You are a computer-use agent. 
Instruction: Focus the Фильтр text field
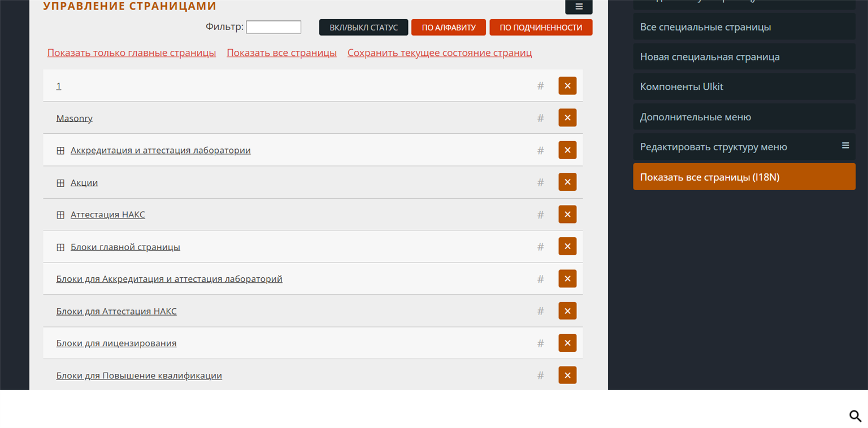point(274,27)
